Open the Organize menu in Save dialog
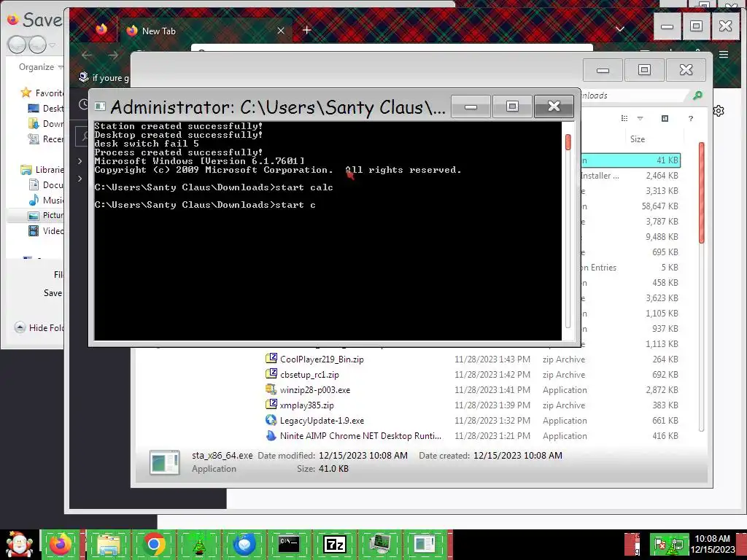Viewport: 747px width, 560px height. coord(40,66)
